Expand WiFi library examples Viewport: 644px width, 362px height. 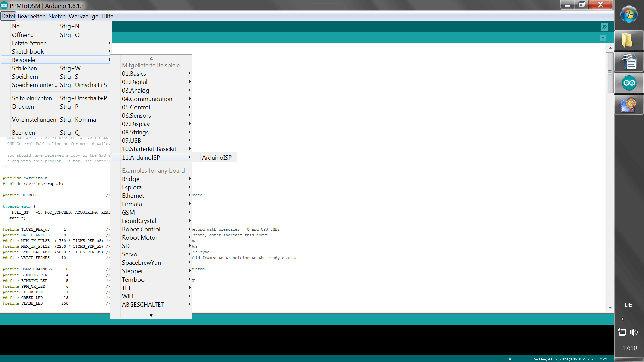[x=151, y=296]
